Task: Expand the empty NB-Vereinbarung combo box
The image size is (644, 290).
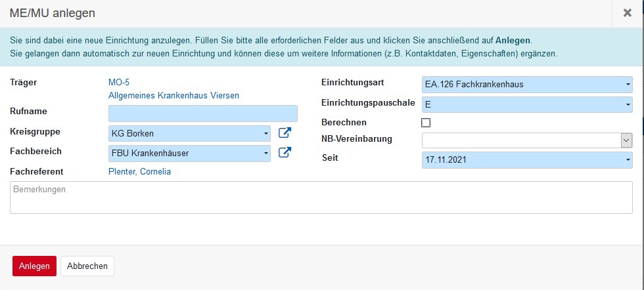Action: [x=526, y=140]
